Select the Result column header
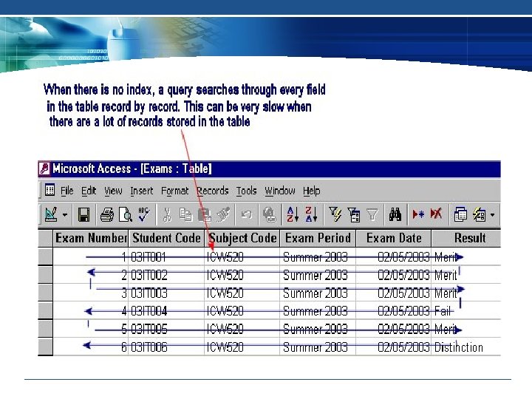532x399 pixels. (x=466, y=238)
